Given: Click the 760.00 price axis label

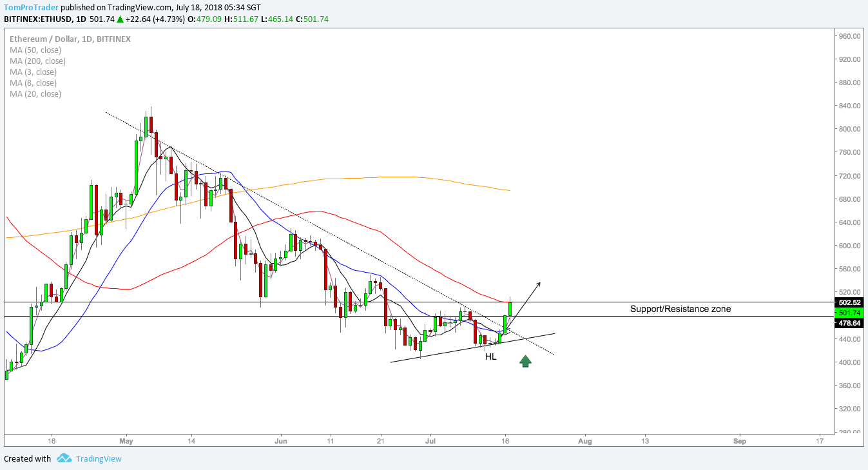Looking at the screenshot, I should pyautogui.click(x=851, y=152).
